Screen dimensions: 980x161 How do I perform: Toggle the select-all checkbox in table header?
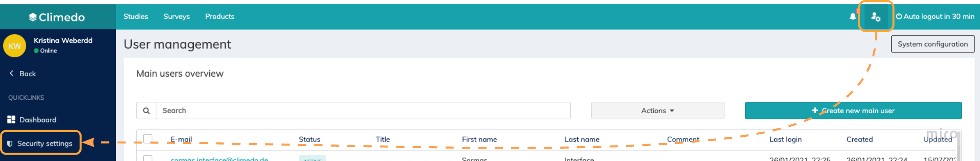(x=148, y=138)
